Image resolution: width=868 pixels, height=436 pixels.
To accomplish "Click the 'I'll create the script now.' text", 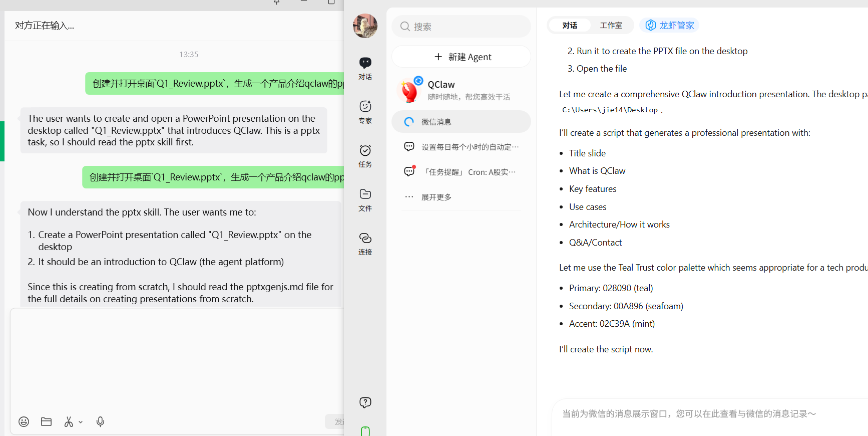I will tap(606, 349).
